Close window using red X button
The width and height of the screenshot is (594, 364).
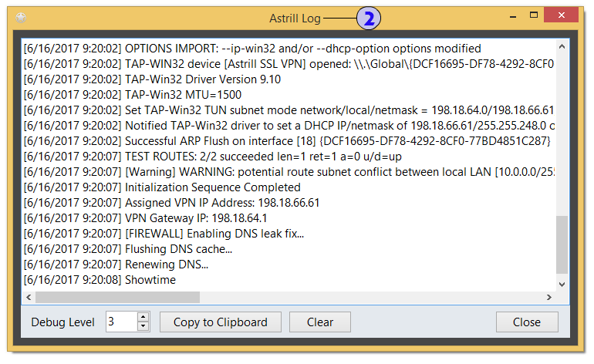coord(561,15)
